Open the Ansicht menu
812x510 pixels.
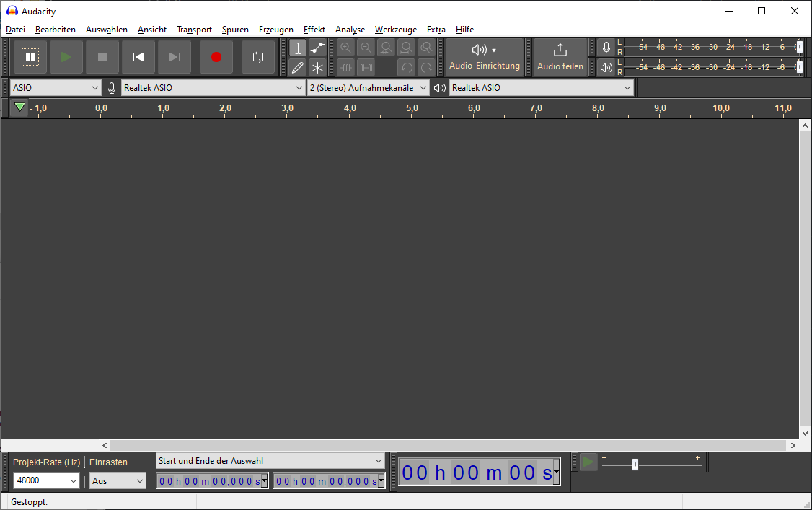(152, 30)
